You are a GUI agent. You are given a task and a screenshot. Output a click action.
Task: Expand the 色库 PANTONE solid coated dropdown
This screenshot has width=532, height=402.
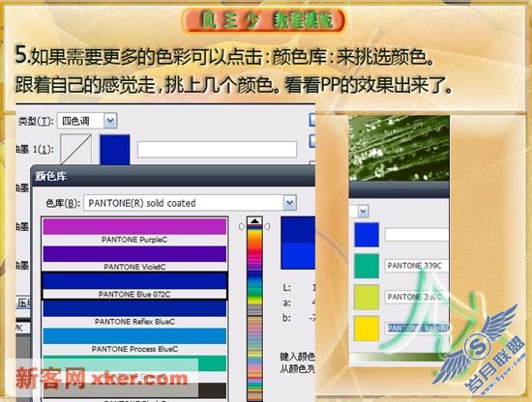290,203
